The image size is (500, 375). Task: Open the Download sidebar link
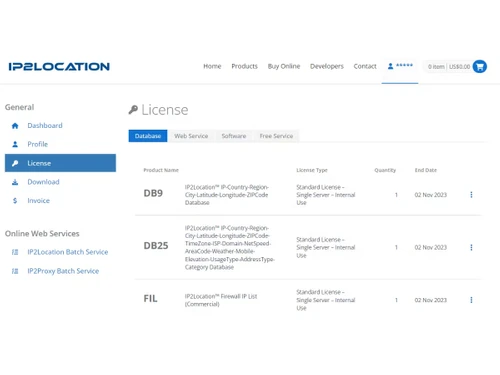[x=43, y=182]
